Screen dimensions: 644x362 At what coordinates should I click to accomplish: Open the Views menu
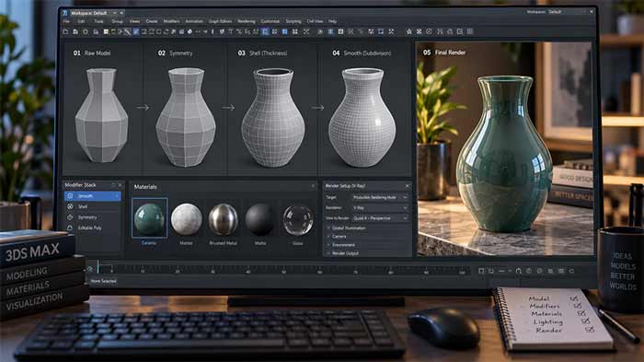(x=134, y=21)
